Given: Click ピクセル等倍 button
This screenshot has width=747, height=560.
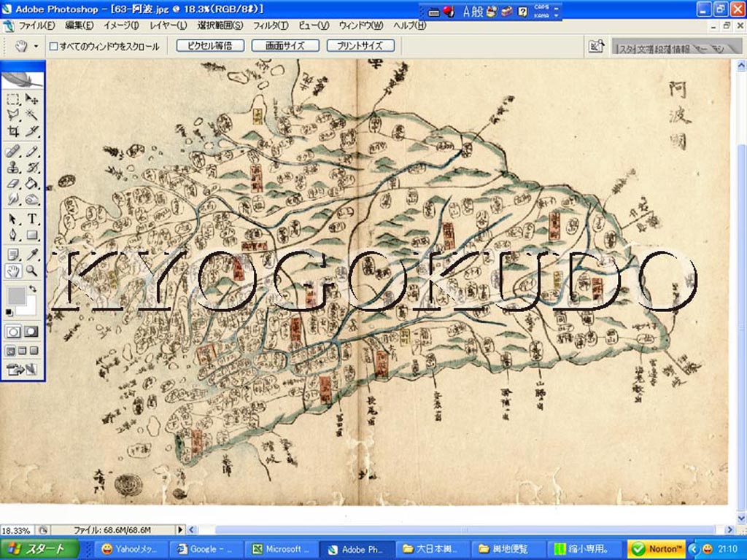Looking at the screenshot, I should 210,46.
